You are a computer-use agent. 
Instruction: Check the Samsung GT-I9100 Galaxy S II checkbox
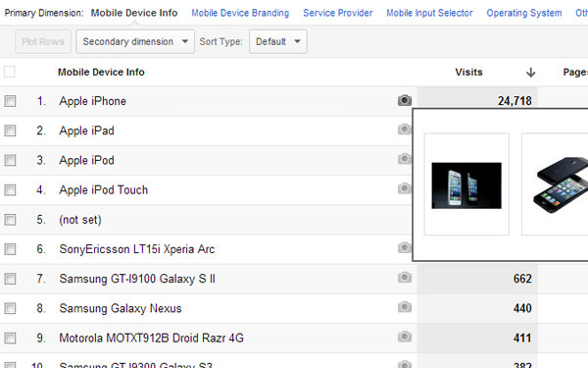pos(10,279)
